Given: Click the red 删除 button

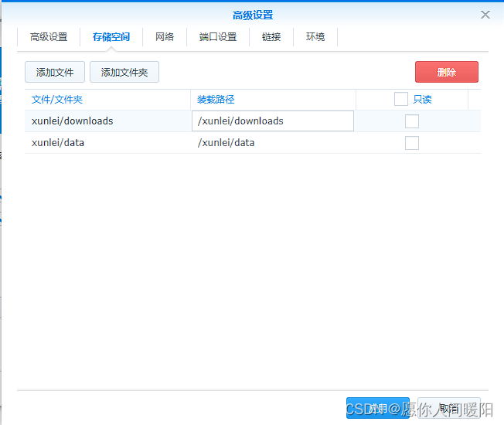Looking at the screenshot, I should point(447,72).
